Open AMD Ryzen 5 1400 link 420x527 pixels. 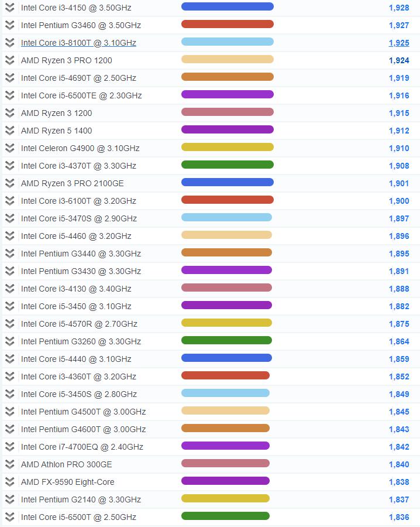click(x=56, y=131)
